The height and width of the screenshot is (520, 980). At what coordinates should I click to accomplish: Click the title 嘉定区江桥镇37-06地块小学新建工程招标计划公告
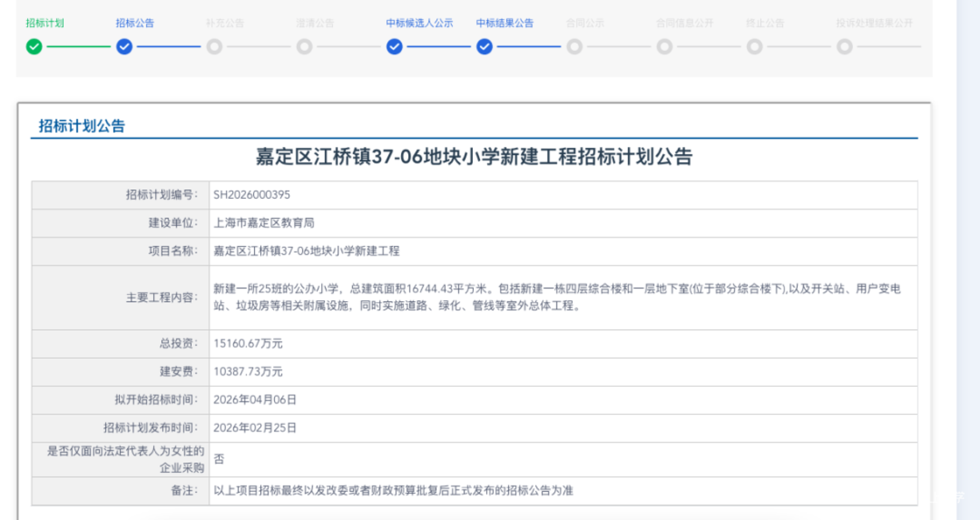point(474,157)
